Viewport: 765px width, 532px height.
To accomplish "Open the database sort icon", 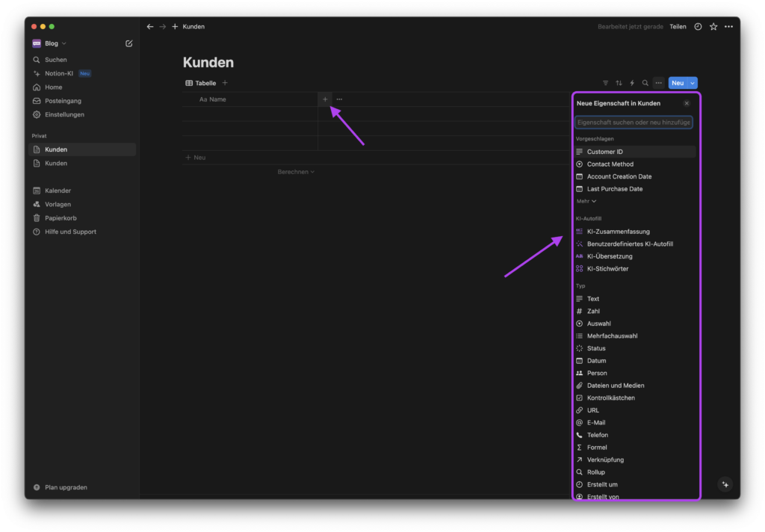I will (x=619, y=83).
